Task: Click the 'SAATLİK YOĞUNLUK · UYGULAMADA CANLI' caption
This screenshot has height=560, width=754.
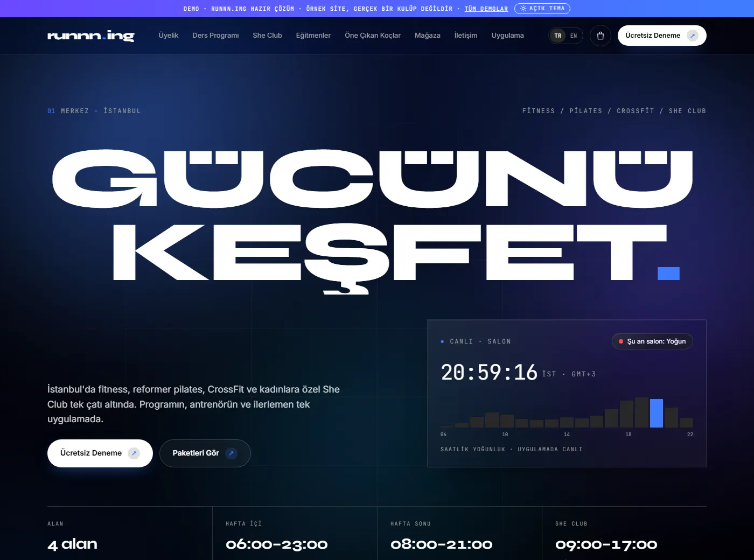Action: (512, 449)
